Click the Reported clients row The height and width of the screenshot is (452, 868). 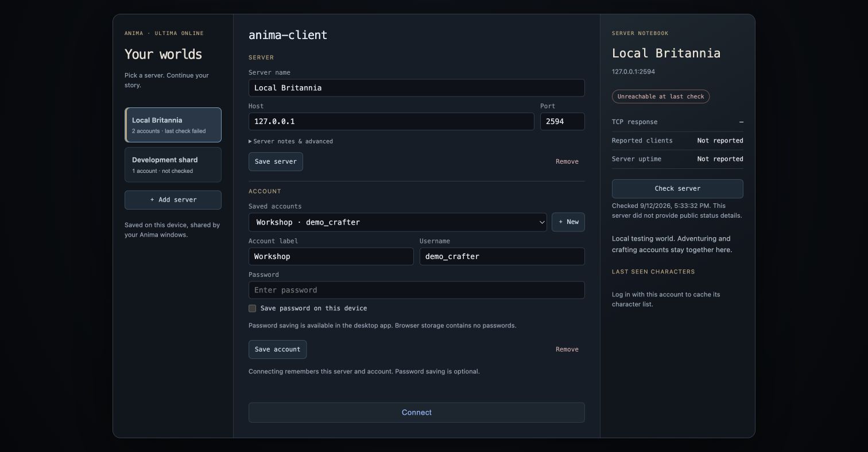pos(677,141)
